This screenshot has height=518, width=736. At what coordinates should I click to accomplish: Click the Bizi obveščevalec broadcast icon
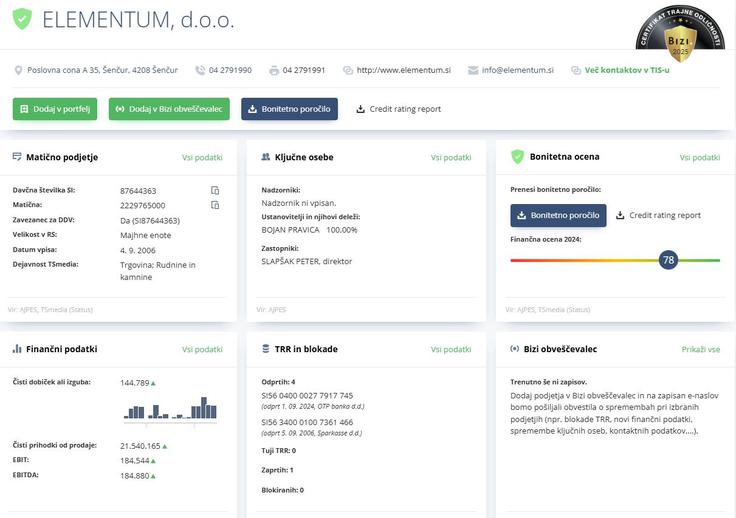pos(515,349)
